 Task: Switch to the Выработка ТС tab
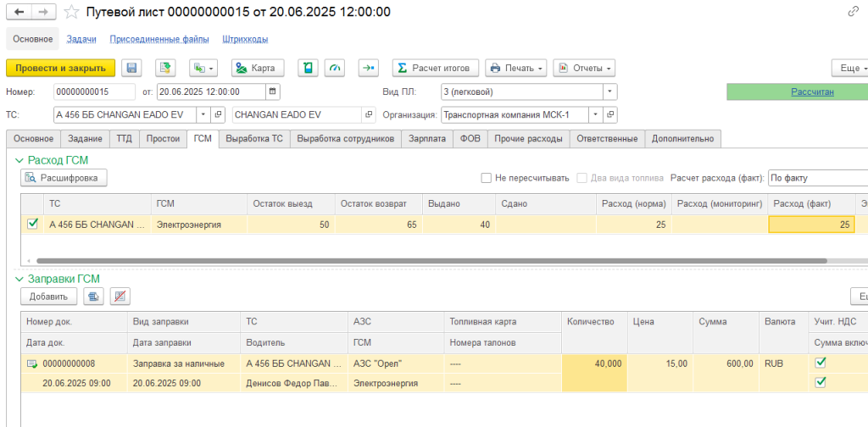click(x=254, y=139)
